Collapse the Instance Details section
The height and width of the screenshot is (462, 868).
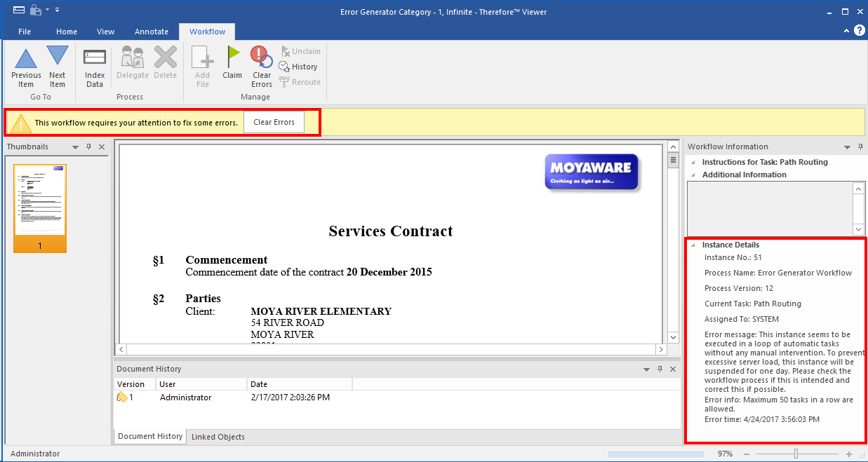point(693,245)
